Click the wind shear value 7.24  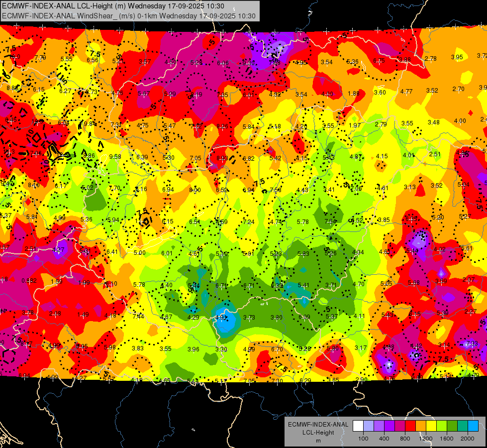click(x=249, y=222)
